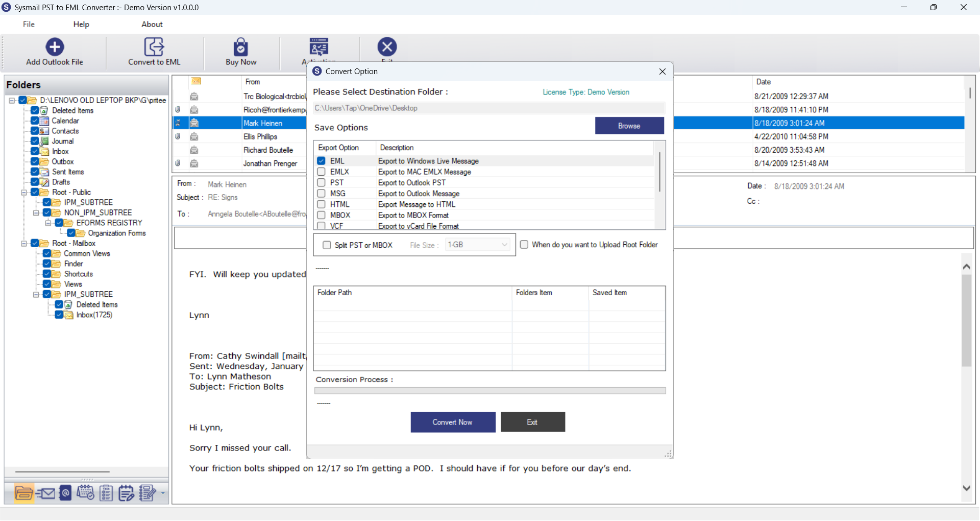The image size is (980, 521).
Task: Click the Calendar folder icon in tree
Action: point(44,121)
